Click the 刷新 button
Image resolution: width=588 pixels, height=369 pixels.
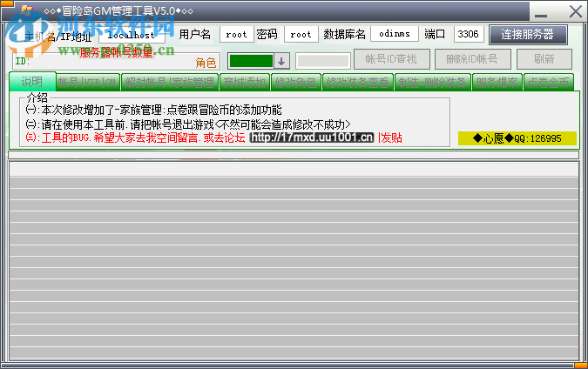[x=544, y=59]
